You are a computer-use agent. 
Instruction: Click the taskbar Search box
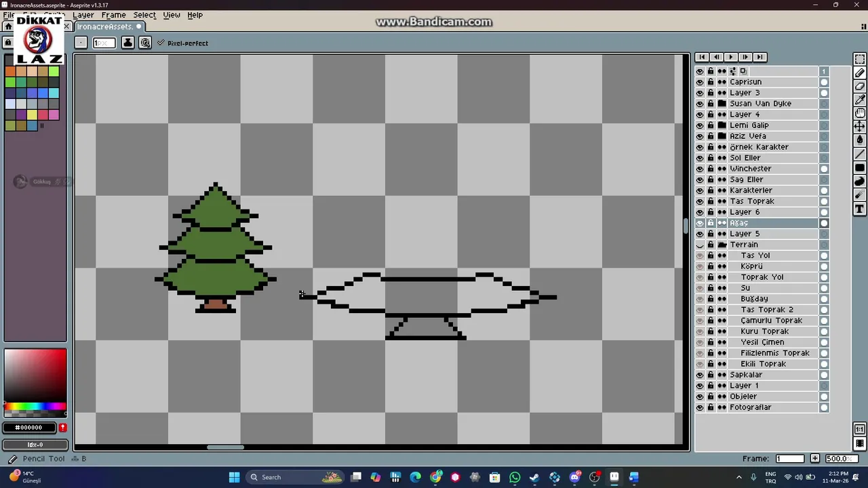coord(295,477)
